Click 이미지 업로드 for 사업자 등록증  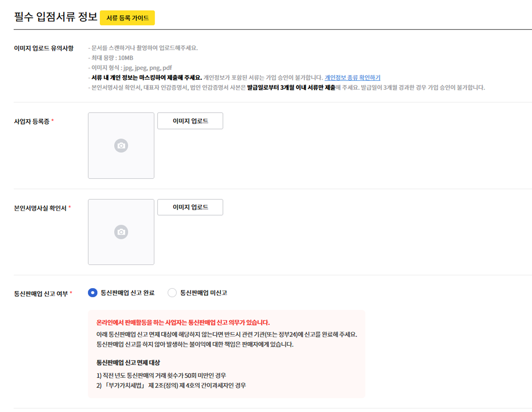[190, 121]
